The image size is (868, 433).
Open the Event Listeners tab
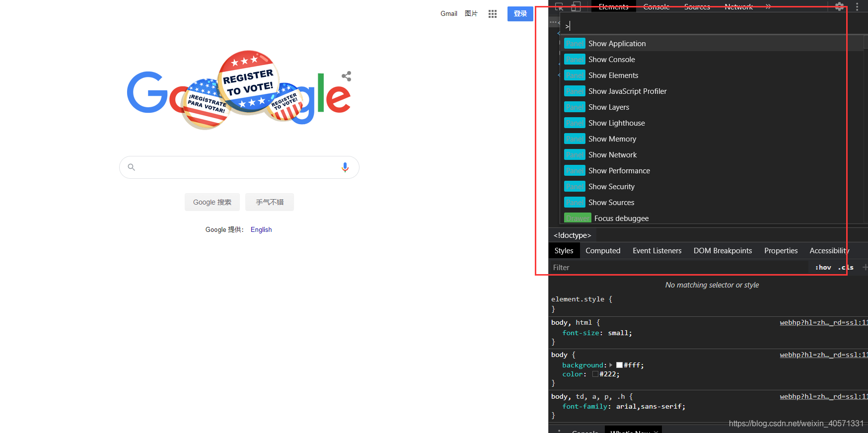click(657, 251)
